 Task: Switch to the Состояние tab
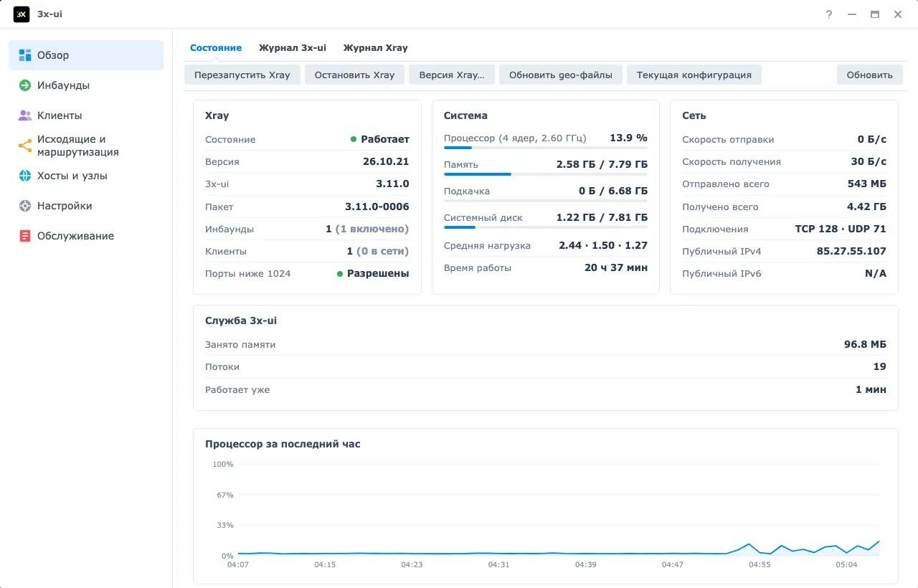pos(216,48)
